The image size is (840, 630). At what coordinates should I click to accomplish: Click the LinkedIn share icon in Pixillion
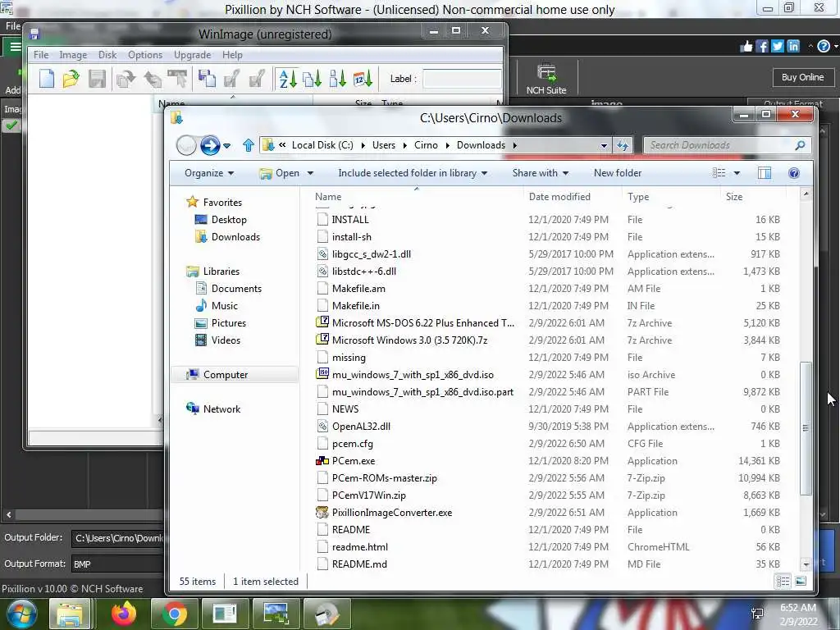(793, 46)
